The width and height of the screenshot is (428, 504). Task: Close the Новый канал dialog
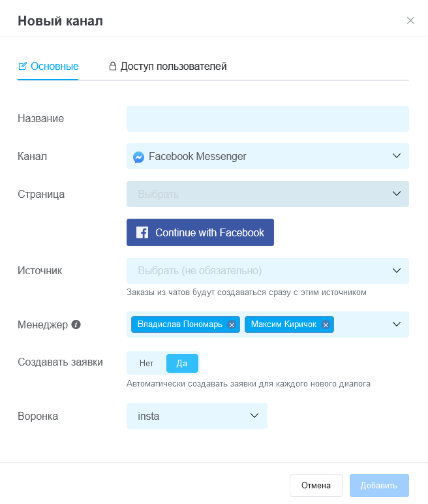click(x=410, y=21)
